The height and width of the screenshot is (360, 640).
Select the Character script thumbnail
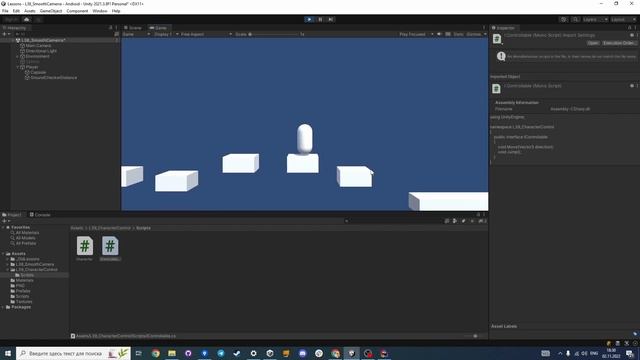(84, 246)
